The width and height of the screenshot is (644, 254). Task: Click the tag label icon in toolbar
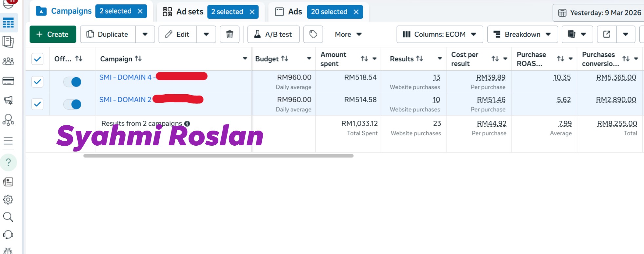click(x=313, y=34)
